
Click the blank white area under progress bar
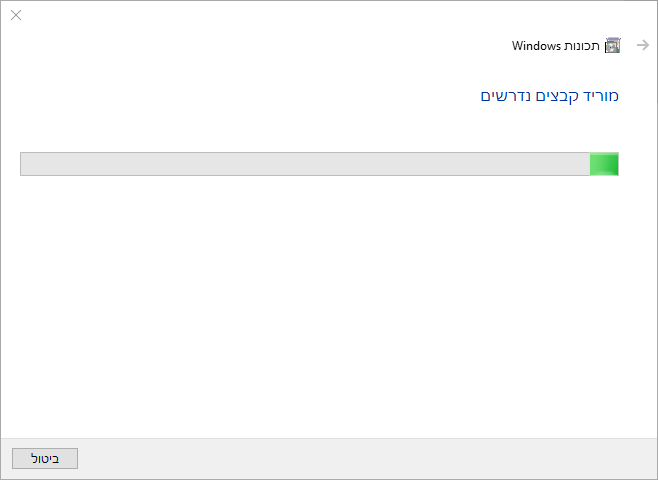click(x=329, y=306)
